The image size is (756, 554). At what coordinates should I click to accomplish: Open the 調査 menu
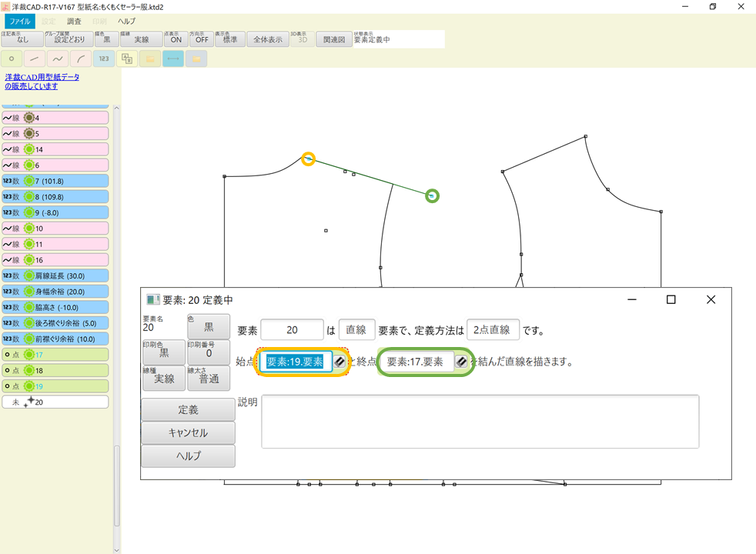[x=74, y=21]
